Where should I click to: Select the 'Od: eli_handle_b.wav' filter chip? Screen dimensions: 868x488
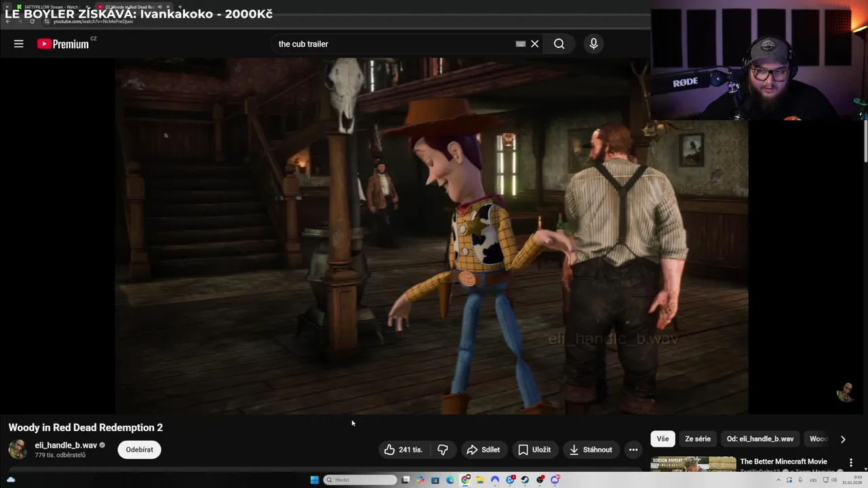tap(760, 439)
